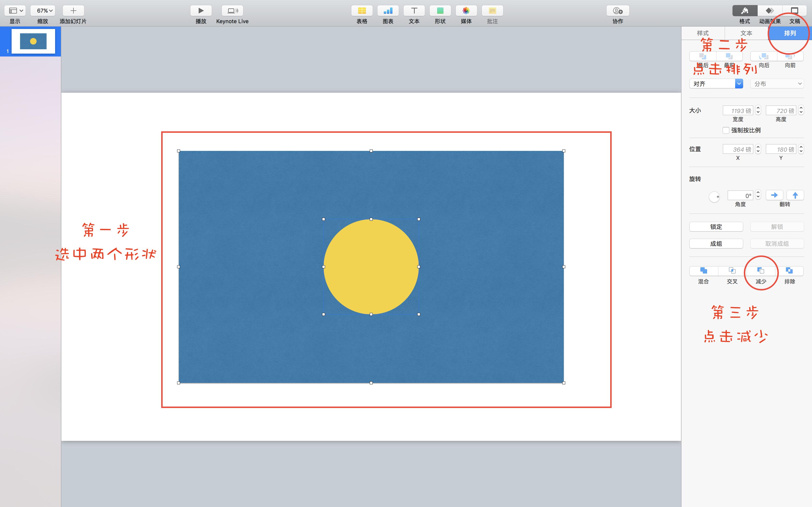This screenshot has width=812, height=507.
Task: Insert a table using the 表格 icon
Action: [x=362, y=11]
